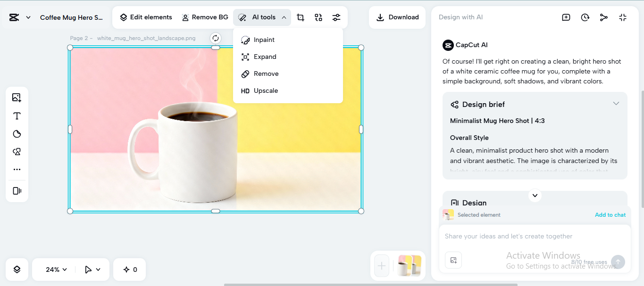This screenshot has height=286, width=644.
Task: Open the CapCut logo home menu
Action: pos(14,17)
